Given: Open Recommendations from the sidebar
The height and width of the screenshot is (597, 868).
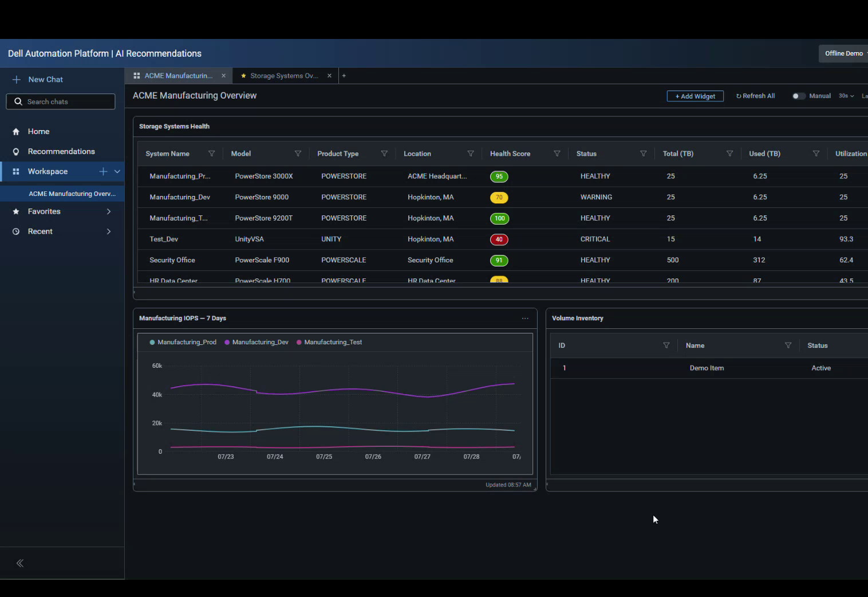Looking at the screenshot, I should point(62,151).
